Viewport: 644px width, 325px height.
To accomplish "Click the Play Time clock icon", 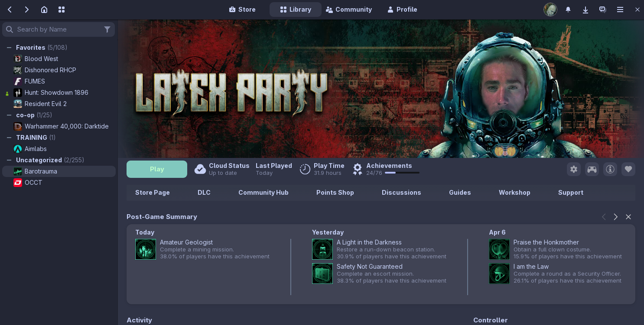I will click(x=305, y=169).
